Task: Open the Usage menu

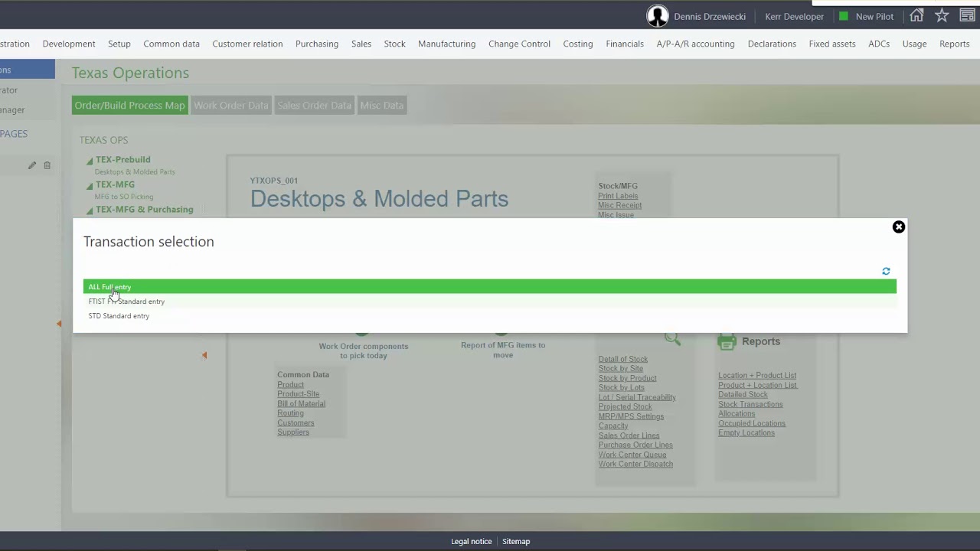Action: coord(914,44)
